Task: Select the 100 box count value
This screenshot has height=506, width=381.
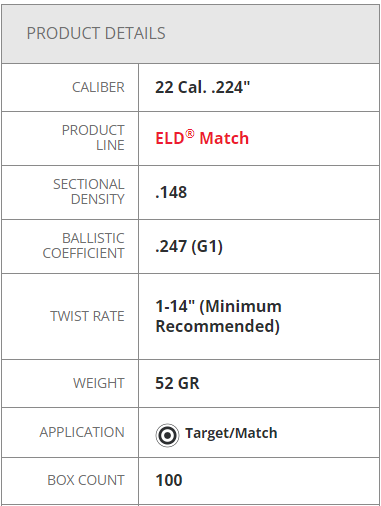Action: 169,480
